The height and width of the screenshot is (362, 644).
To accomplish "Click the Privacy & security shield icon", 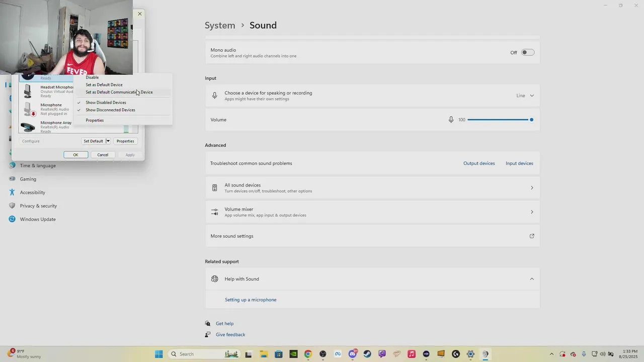I will [12, 206].
